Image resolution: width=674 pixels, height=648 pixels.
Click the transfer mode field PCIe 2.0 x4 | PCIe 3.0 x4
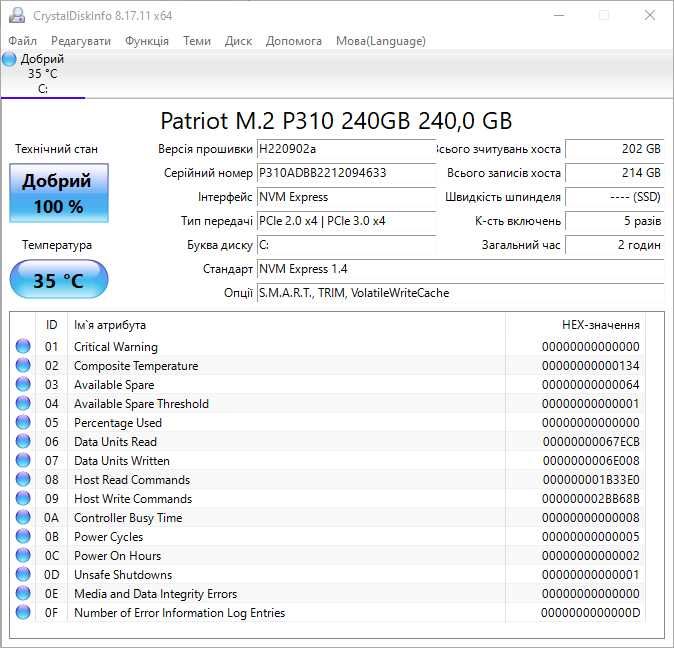click(x=346, y=221)
